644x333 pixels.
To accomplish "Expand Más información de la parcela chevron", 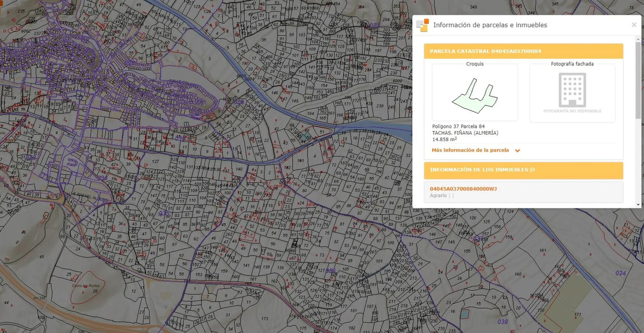I will pyautogui.click(x=518, y=151).
